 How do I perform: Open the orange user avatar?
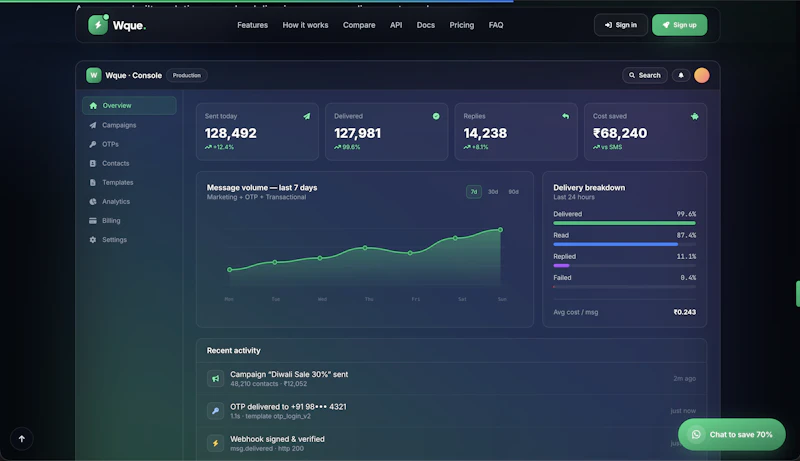pos(702,75)
